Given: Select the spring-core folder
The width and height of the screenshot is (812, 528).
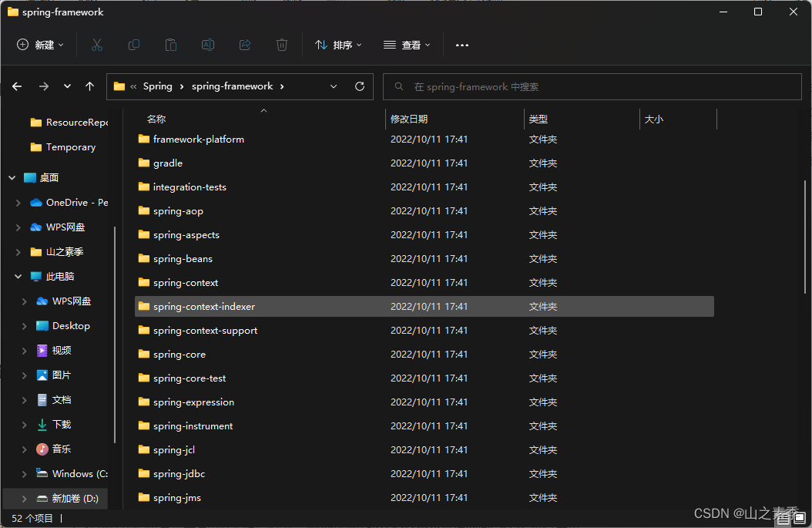Looking at the screenshot, I should click(x=424, y=355).
